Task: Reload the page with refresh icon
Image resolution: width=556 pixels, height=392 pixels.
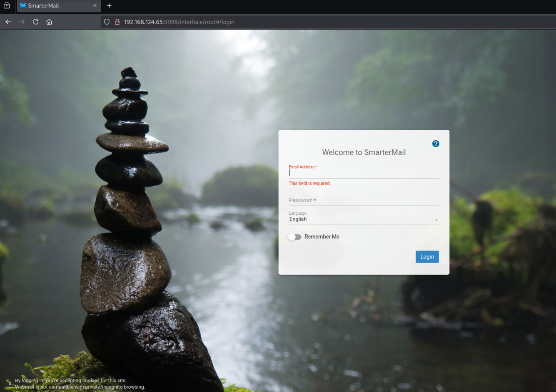Action: pyautogui.click(x=36, y=22)
